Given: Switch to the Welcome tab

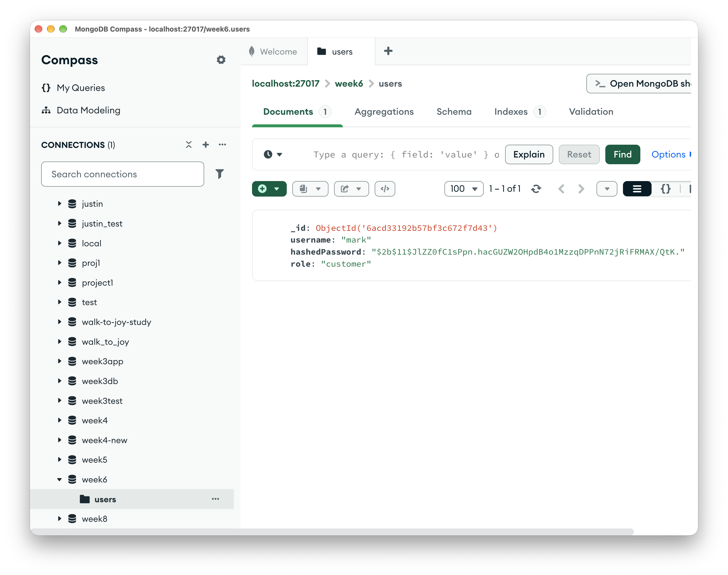Looking at the screenshot, I should [274, 52].
